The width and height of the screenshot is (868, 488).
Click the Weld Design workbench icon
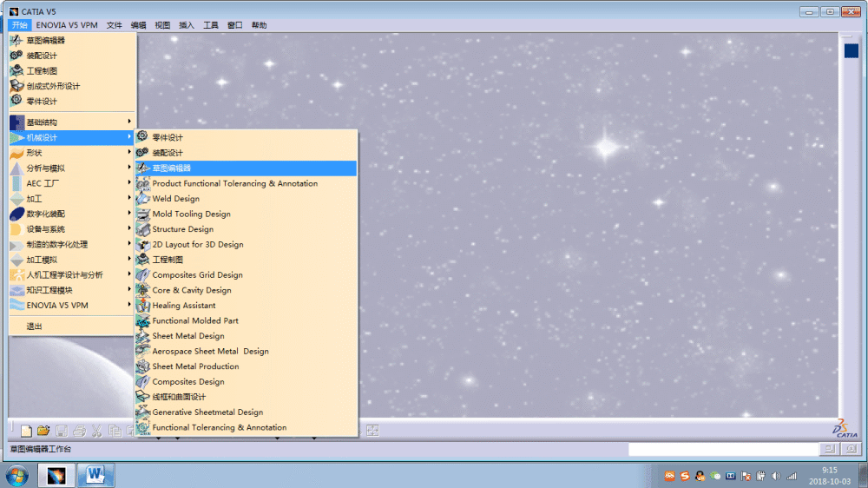pyautogui.click(x=143, y=198)
